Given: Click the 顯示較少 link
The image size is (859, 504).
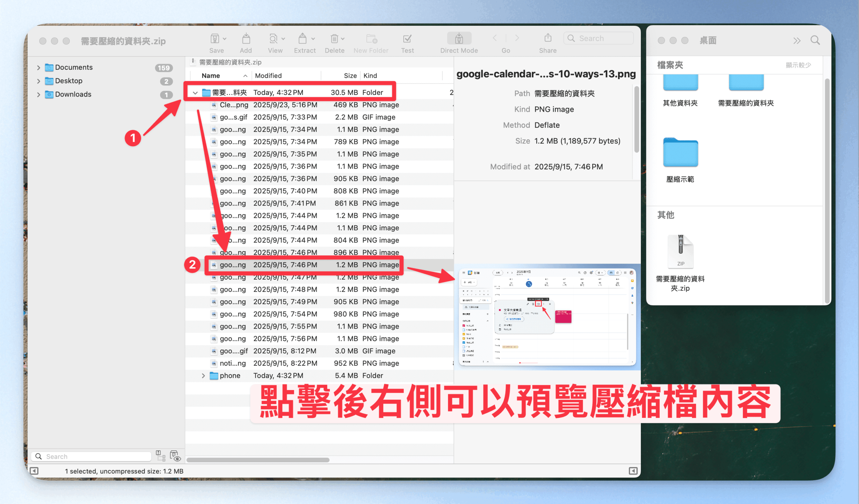Looking at the screenshot, I should tap(798, 65).
